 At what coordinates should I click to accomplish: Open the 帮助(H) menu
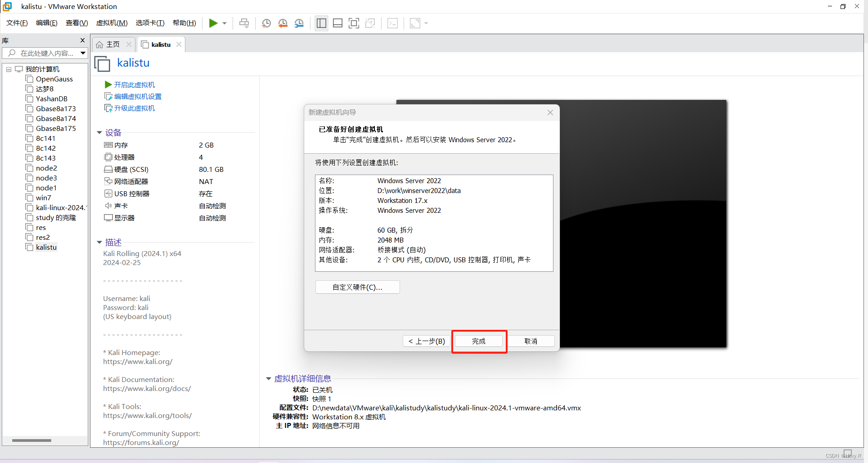coord(184,23)
